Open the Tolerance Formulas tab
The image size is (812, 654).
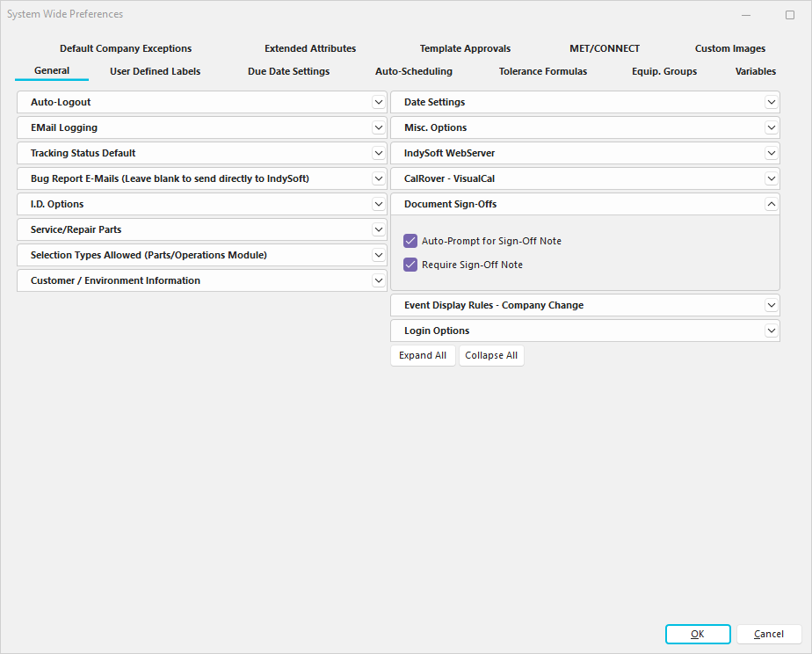542,71
